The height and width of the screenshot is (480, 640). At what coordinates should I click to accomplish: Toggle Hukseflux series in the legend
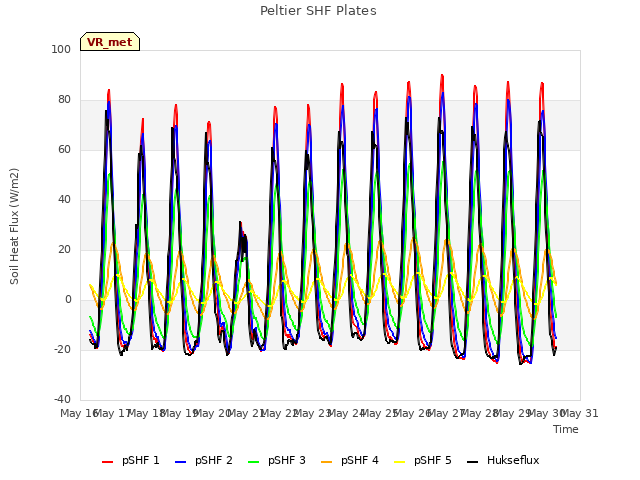(503, 461)
